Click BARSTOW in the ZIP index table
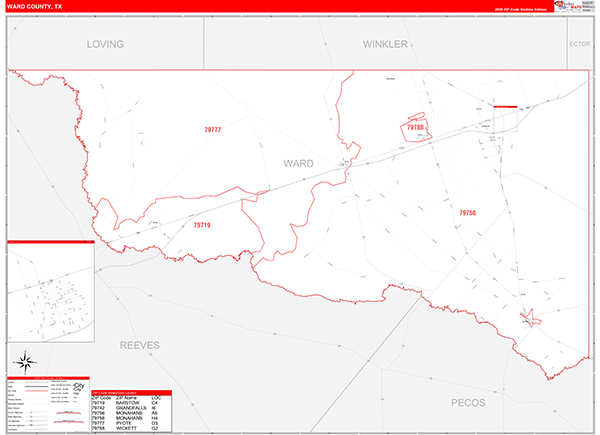Image resolution: width=600 pixels, height=435 pixels. tap(128, 403)
